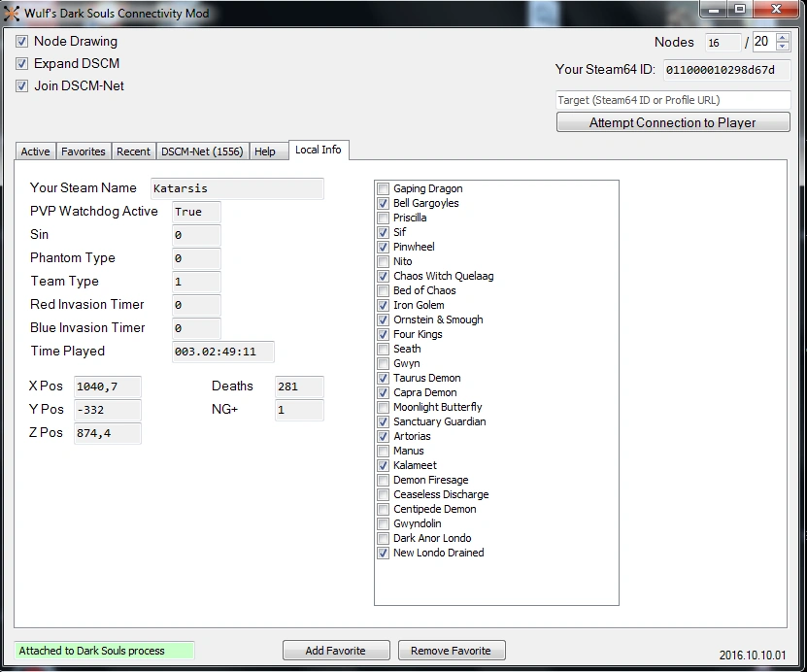807x672 pixels.
Task: Toggle the Join DSCM-Net checkbox
Action: point(22,86)
